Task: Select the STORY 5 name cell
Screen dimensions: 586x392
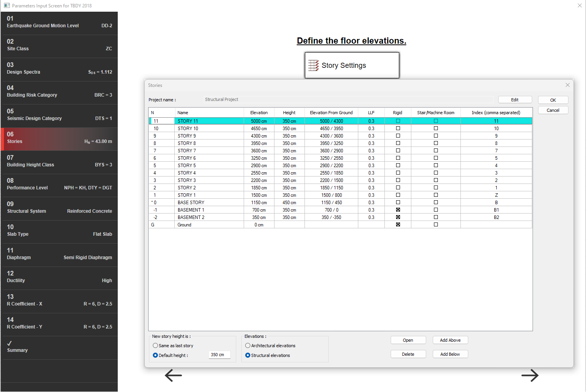Action: 209,166
